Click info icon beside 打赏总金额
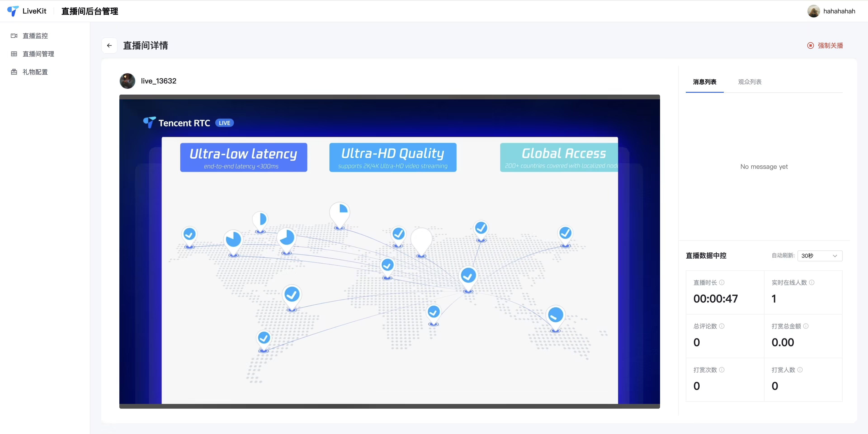 point(806,326)
